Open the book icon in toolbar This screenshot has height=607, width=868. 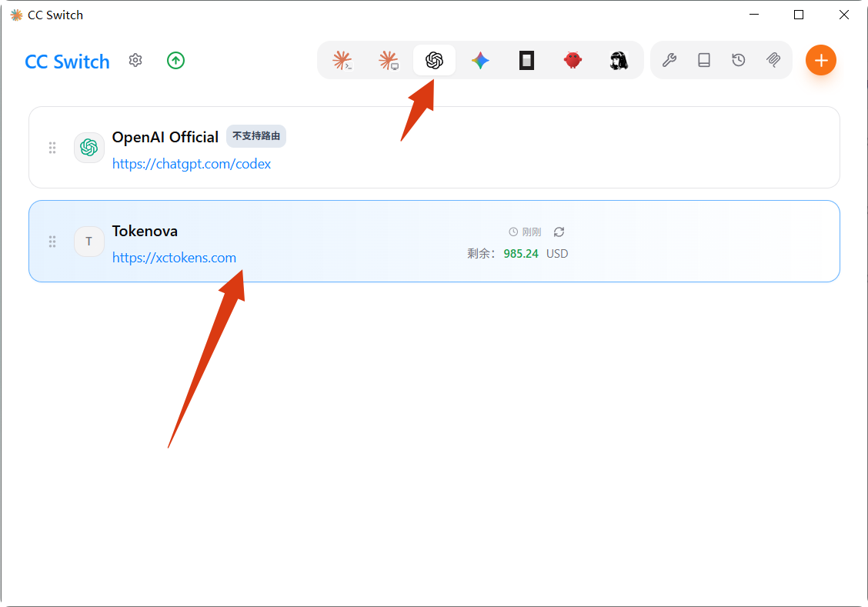point(704,60)
